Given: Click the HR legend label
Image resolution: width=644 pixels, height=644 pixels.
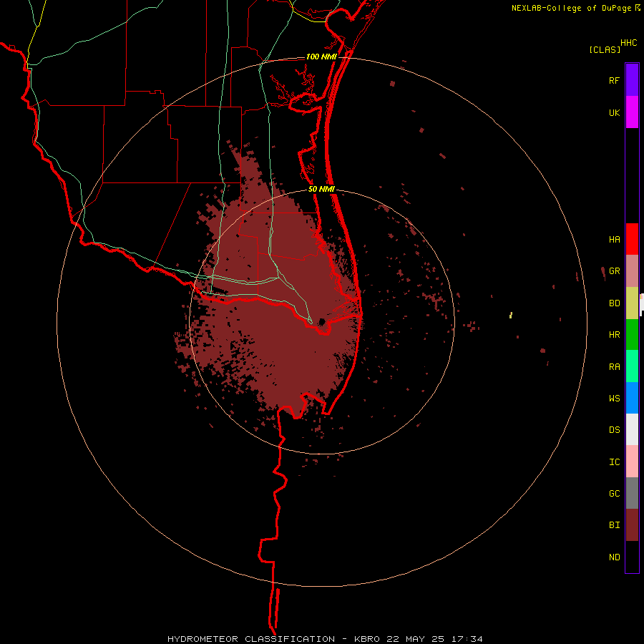Looking at the screenshot, I should (x=614, y=335).
